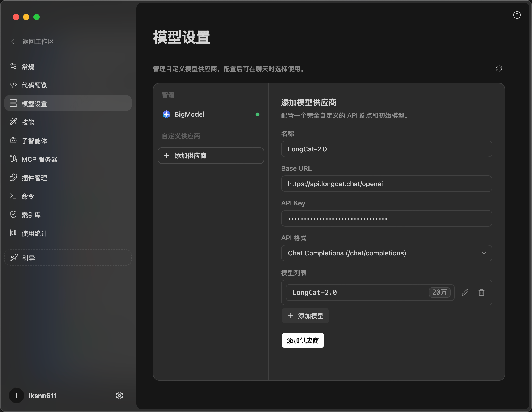
Task: Refresh the model provider list
Action: tap(499, 68)
